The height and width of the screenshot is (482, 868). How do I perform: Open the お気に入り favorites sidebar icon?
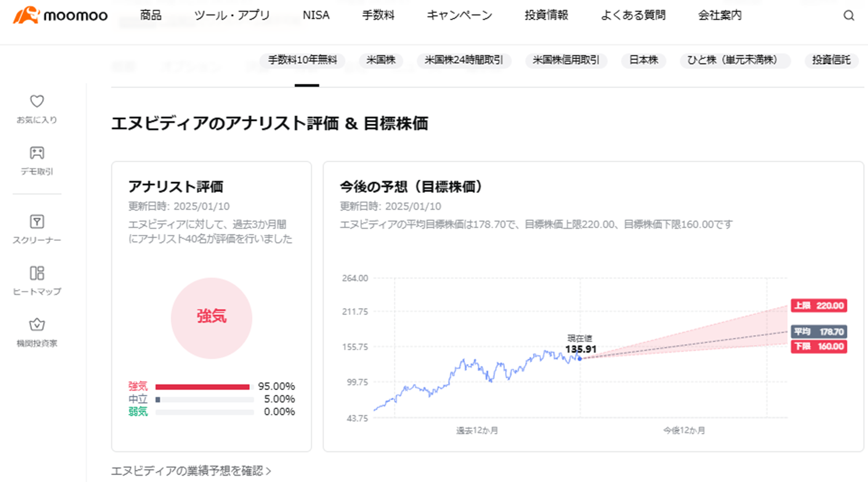coord(36,109)
